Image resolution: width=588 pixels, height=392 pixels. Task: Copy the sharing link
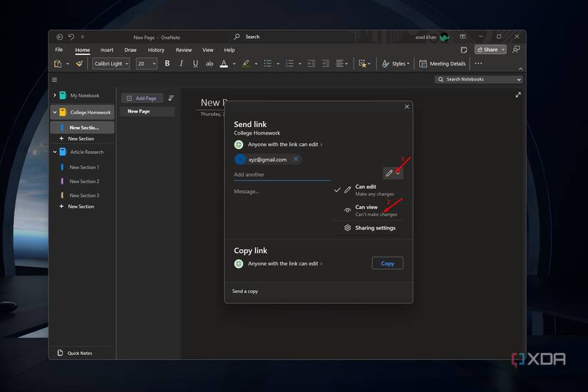(388, 263)
